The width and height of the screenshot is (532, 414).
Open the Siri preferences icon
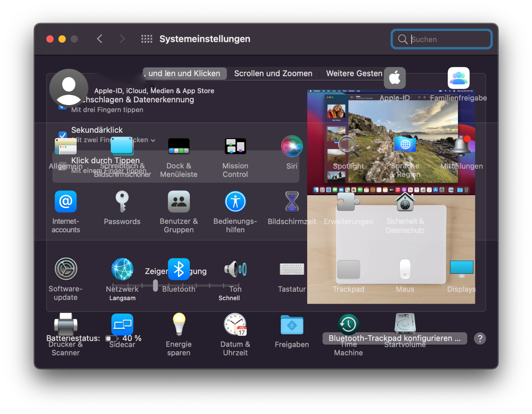click(x=292, y=146)
